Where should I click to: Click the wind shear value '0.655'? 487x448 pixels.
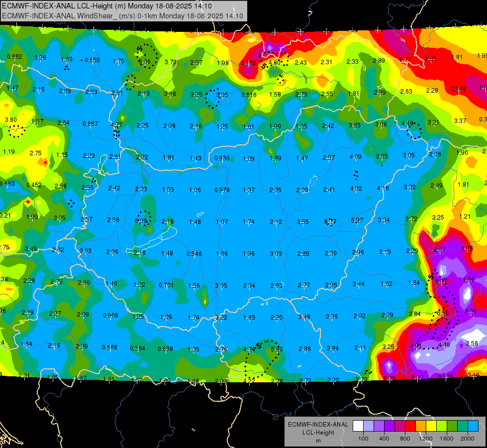tap(92, 60)
